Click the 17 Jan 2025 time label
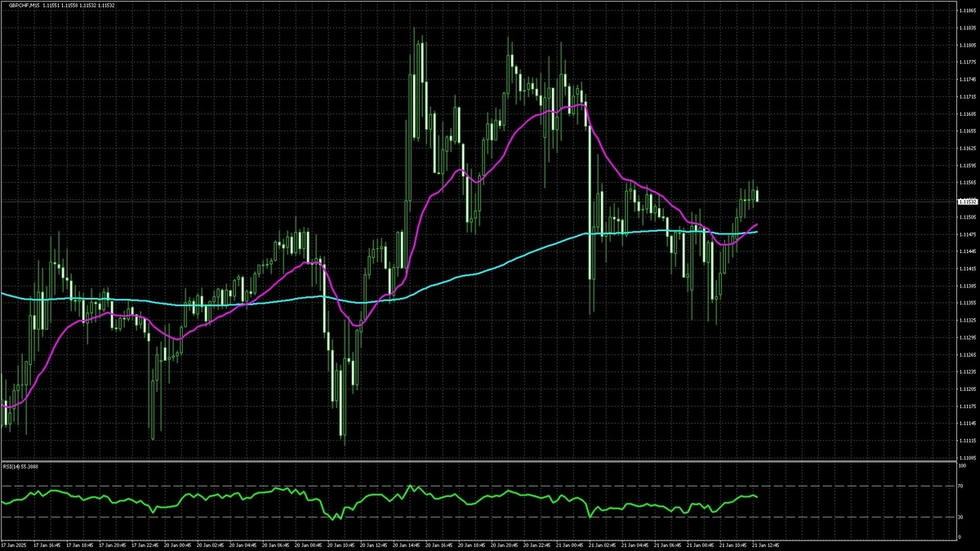The image size is (980, 551). coord(16,544)
